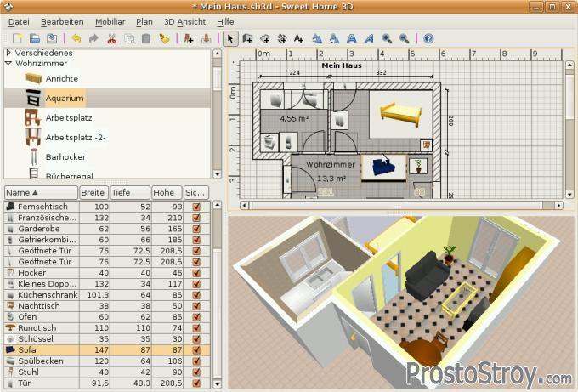Activate the select arrow tool
Image resolution: width=578 pixels, height=392 pixels.
click(x=230, y=38)
